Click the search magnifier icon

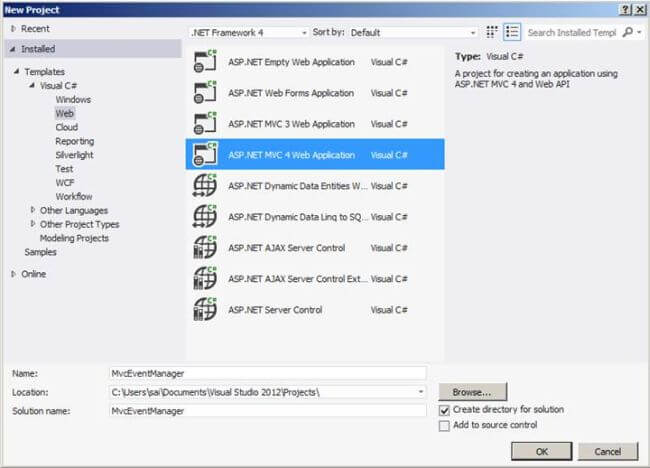[628, 32]
